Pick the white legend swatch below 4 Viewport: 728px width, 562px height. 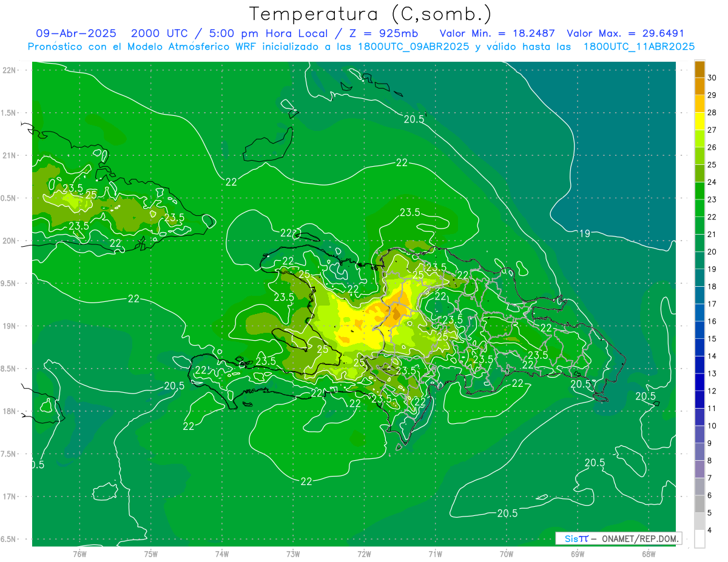tap(699, 539)
